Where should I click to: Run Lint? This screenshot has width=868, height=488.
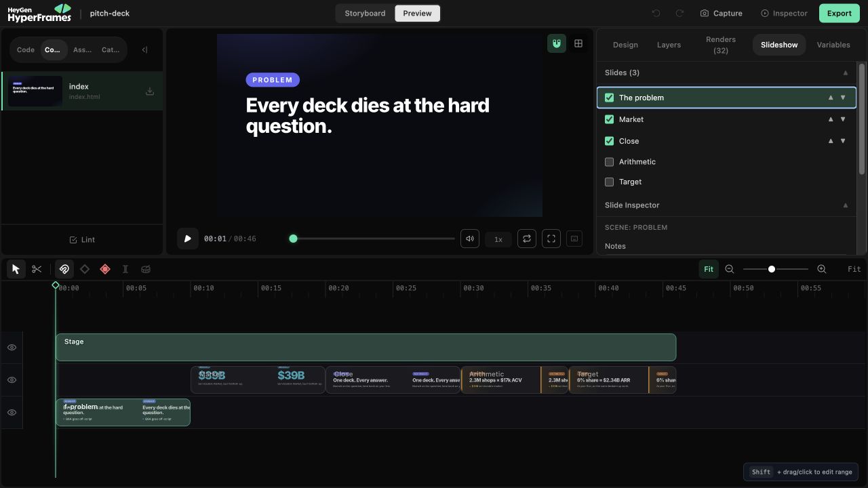coord(82,239)
